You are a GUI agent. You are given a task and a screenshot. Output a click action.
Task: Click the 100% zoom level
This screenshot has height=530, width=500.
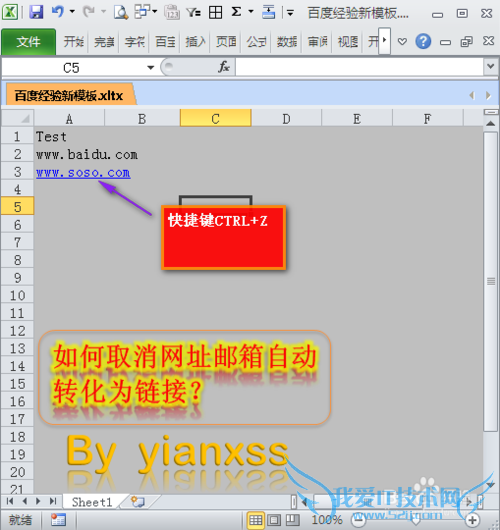pos(327,520)
